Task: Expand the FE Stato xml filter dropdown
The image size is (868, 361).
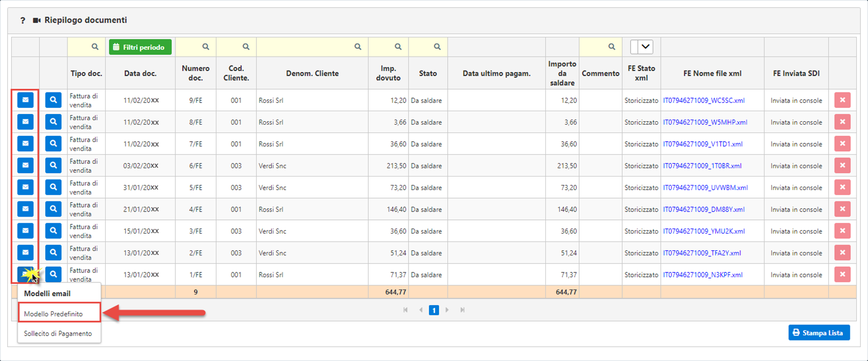Action: click(645, 47)
